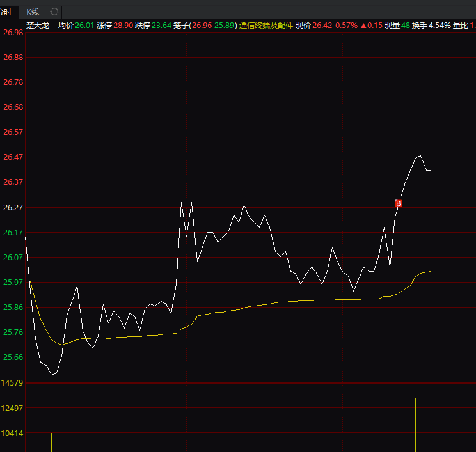Open sector link 通信终端及配件
The image size is (476, 452).
[266, 26]
